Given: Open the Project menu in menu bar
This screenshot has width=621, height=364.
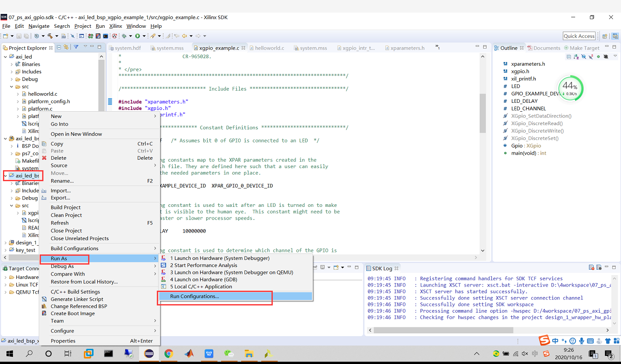Looking at the screenshot, I should [83, 26].
